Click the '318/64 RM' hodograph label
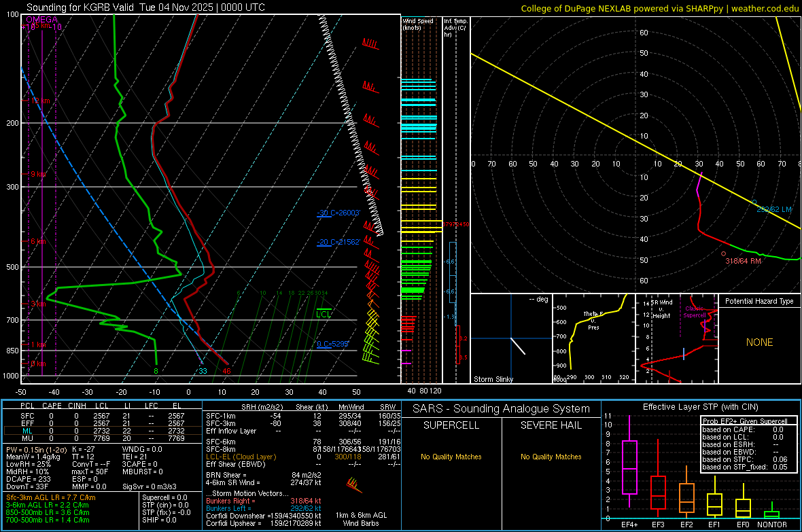The image size is (802, 532). [x=743, y=261]
